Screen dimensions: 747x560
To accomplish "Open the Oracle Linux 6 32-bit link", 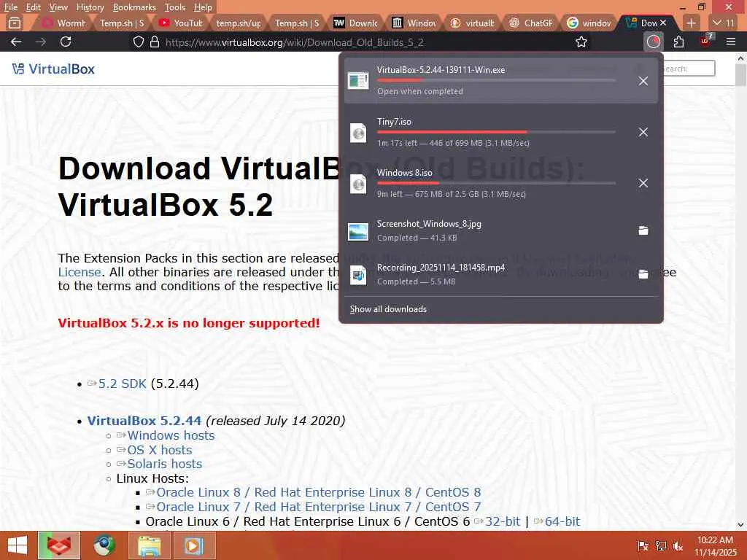I will 503,521.
